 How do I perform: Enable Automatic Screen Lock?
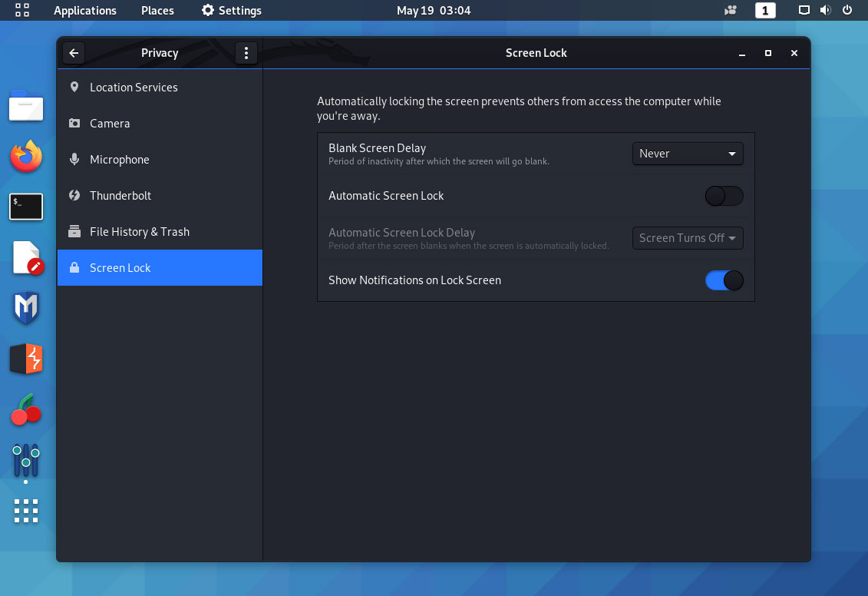point(724,196)
